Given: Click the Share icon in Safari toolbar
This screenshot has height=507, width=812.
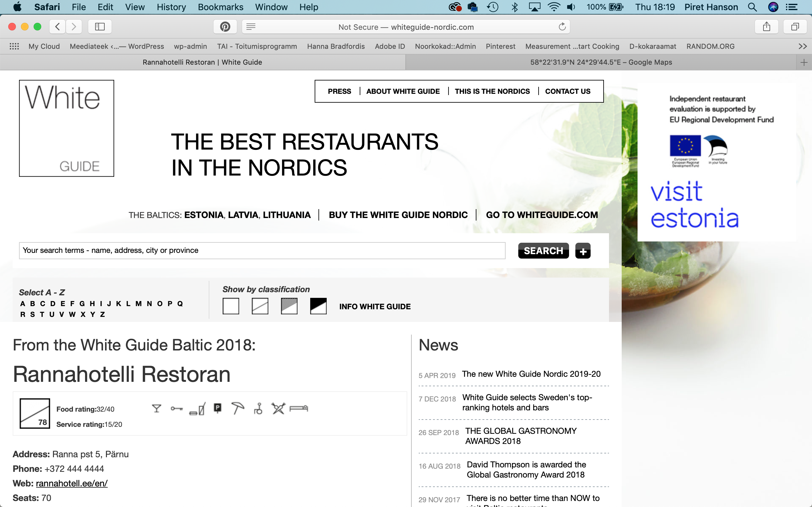Looking at the screenshot, I should coord(766,27).
